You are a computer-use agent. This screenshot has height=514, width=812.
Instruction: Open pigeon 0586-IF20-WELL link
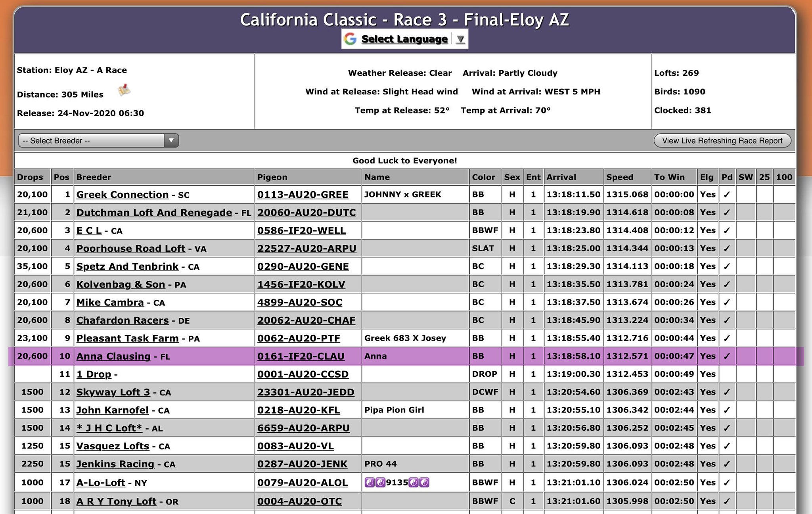301,230
